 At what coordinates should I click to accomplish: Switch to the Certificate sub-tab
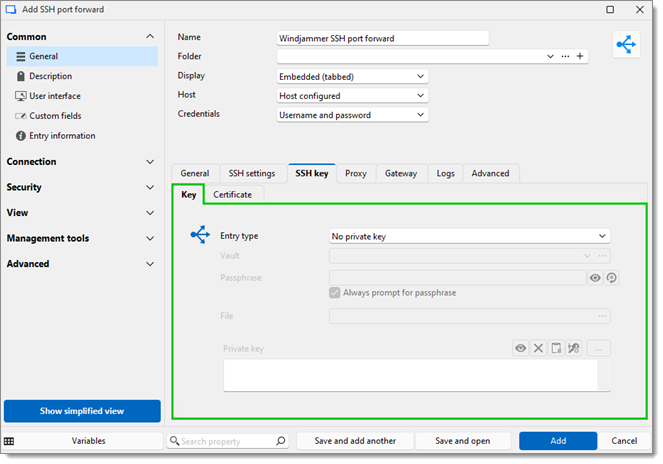coord(232,194)
